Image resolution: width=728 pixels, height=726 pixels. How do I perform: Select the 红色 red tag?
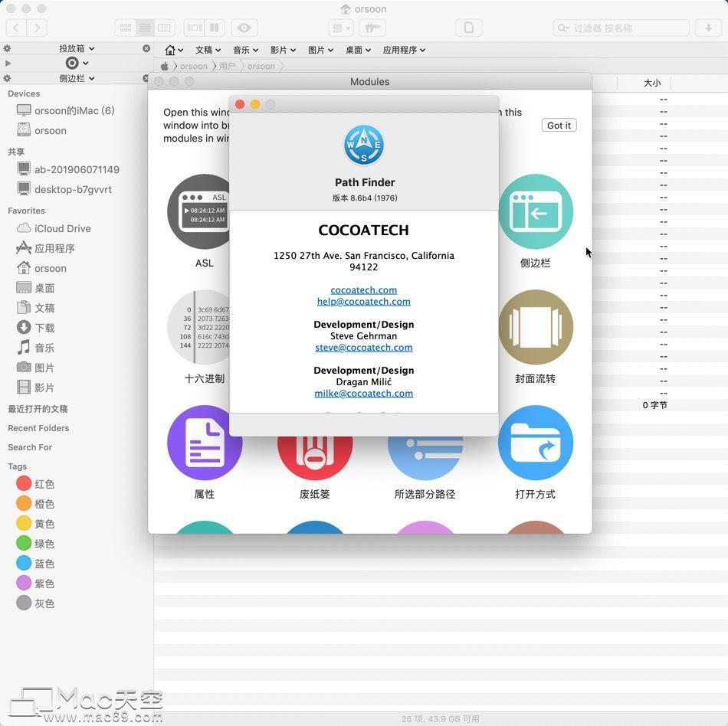click(x=36, y=484)
